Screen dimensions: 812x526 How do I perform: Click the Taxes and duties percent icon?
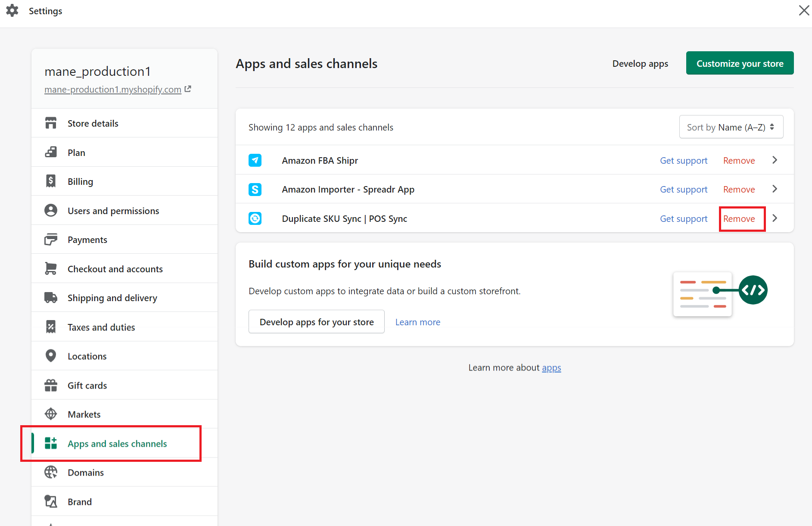51,327
